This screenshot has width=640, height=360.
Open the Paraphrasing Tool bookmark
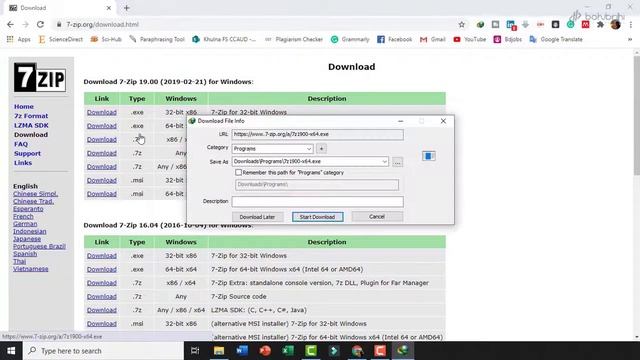tap(157, 39)
